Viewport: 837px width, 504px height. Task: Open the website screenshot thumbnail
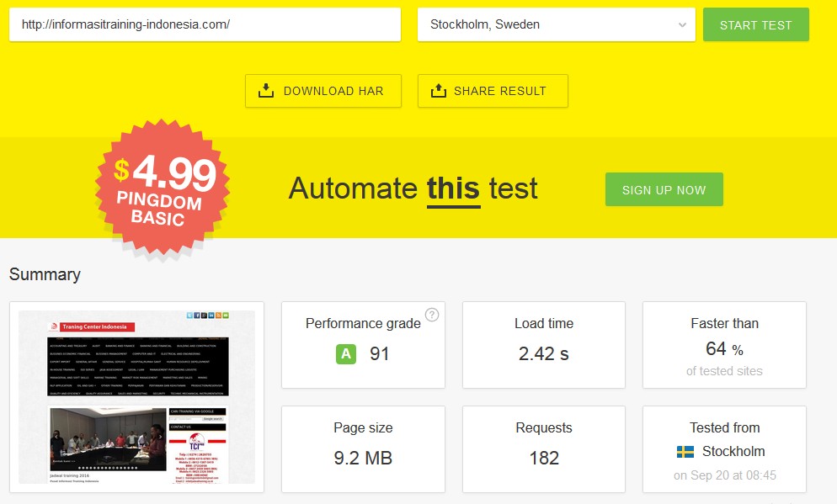pos(136,397)
